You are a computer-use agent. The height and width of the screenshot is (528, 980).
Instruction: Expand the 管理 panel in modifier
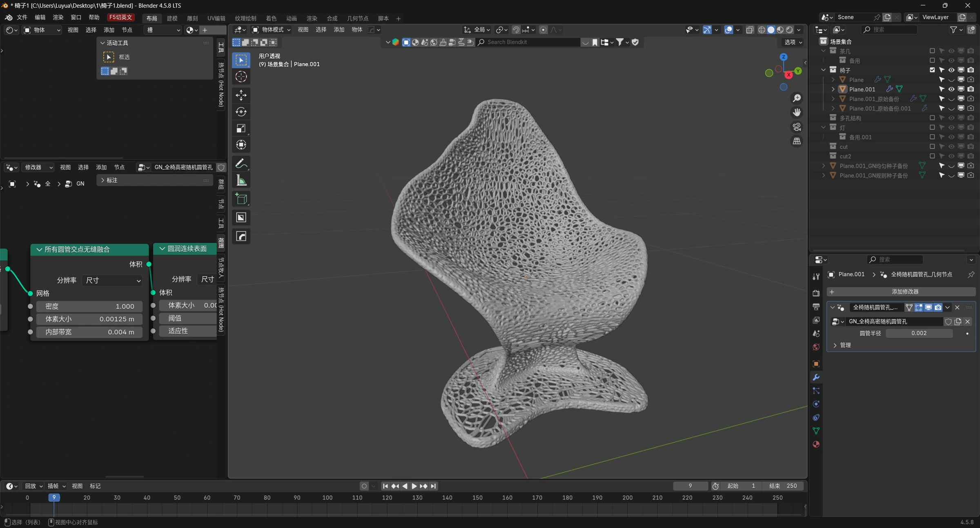835,345
